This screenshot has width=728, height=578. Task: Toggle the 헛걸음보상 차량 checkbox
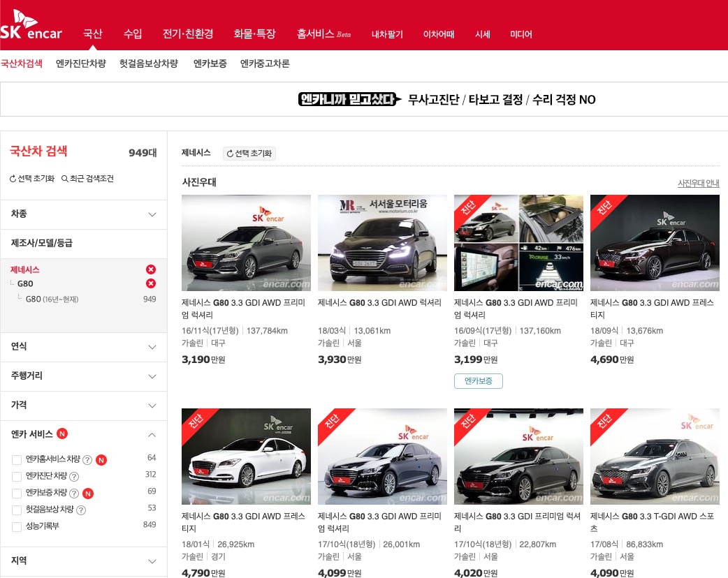(17, 510)
